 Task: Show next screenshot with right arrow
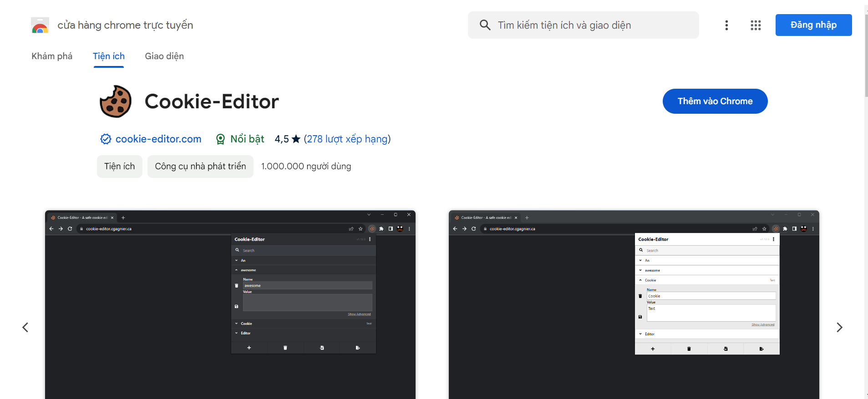839,327
